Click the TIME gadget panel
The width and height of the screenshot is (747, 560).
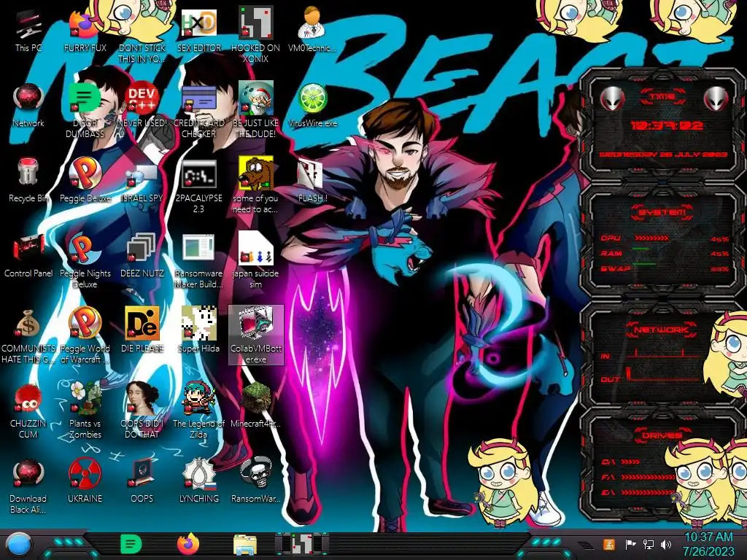pos(662,125)
